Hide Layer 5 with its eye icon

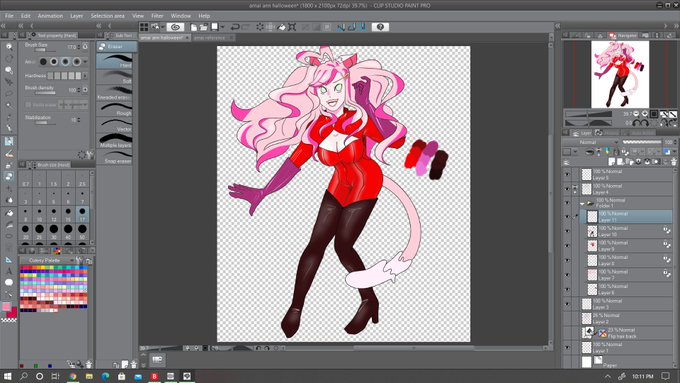(x=567, y=174)
